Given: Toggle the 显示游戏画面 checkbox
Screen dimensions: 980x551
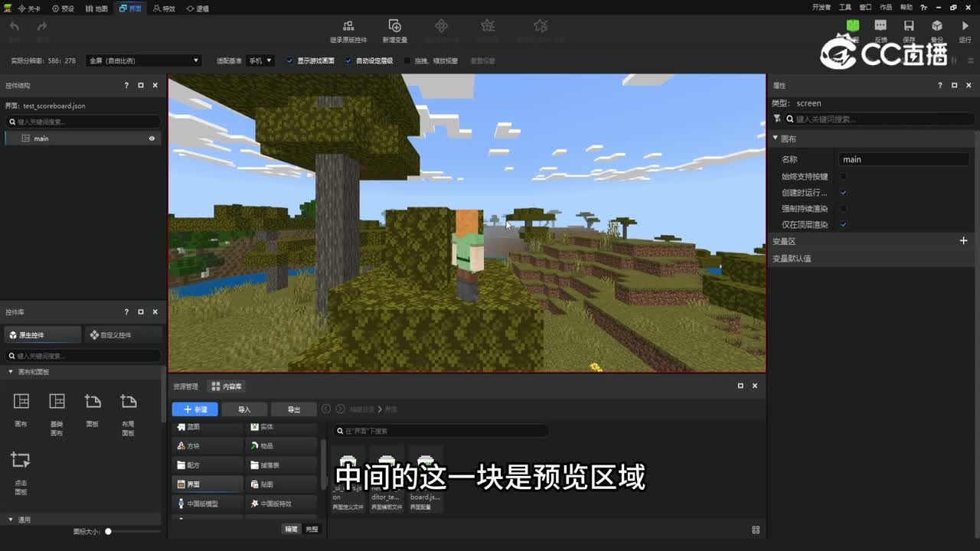Looking at the screenshot, I should [289, 60].
